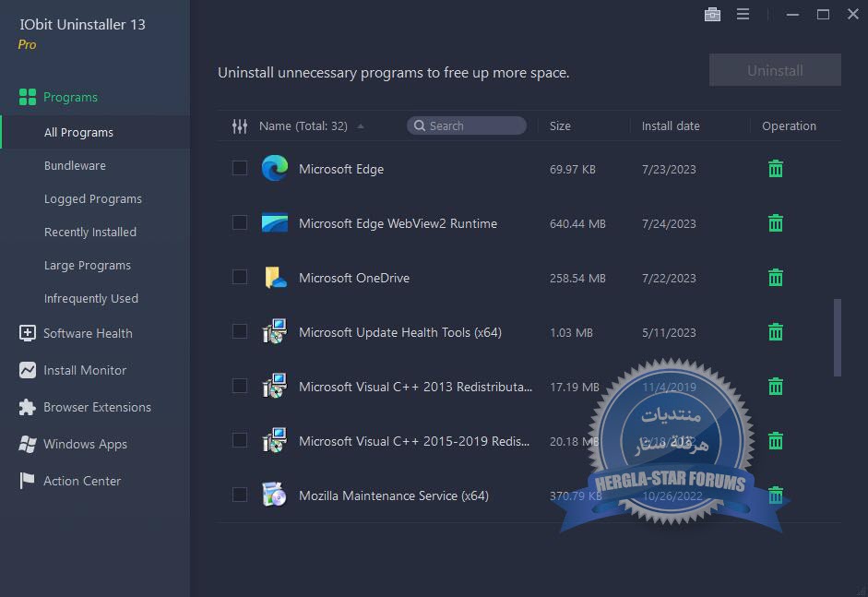
Task: Focus the Search input field
Action: [467, 125]
